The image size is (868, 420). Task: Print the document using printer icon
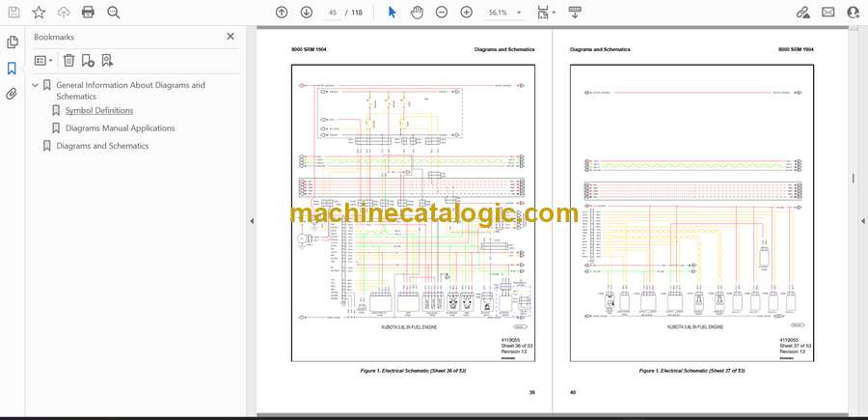[88, 13]
